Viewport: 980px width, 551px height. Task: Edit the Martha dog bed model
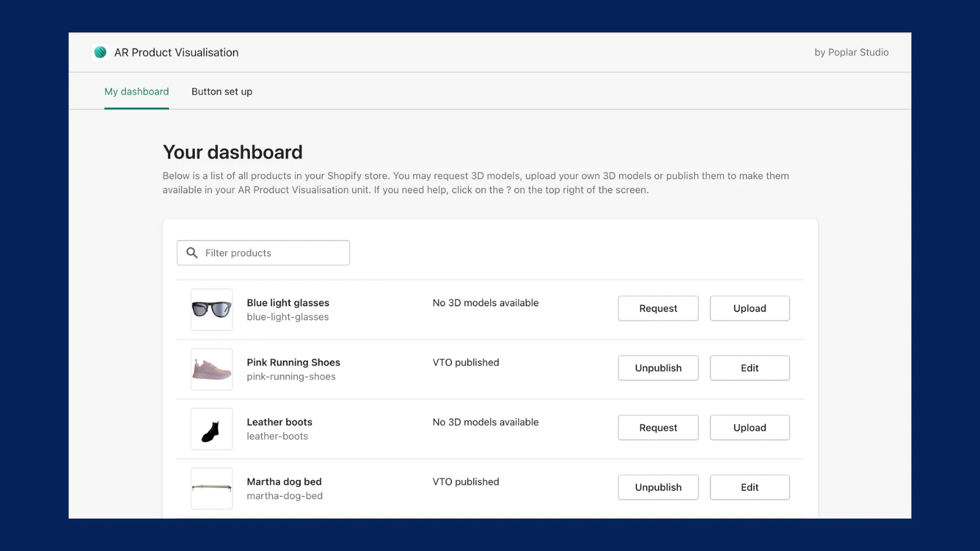pos(750,487)
